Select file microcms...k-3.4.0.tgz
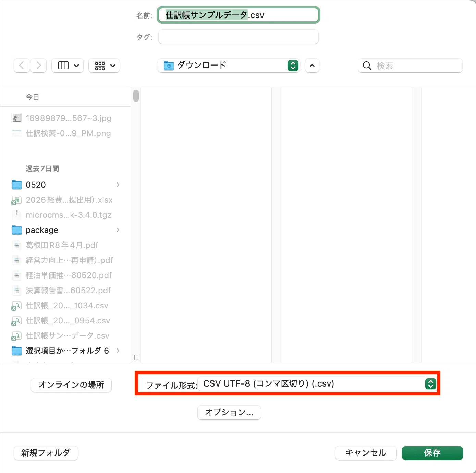The height and width of the screenshot is (473, 476). 65,215
